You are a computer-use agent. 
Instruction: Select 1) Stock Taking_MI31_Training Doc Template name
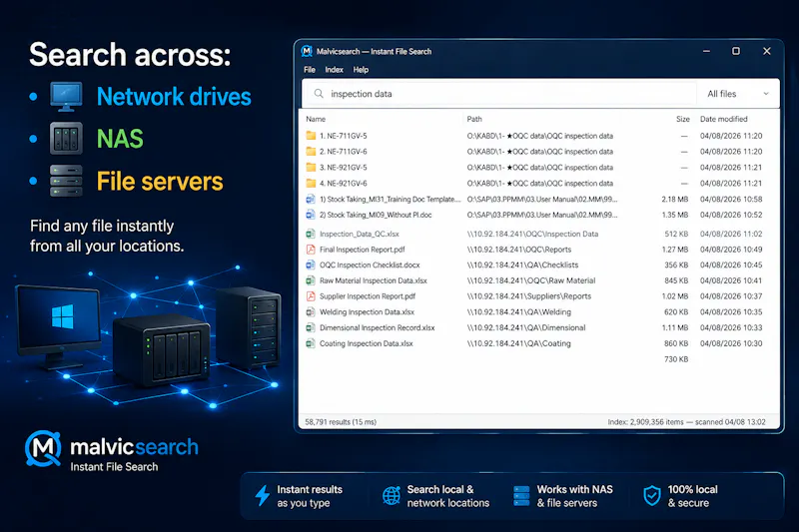pos(390,199)
